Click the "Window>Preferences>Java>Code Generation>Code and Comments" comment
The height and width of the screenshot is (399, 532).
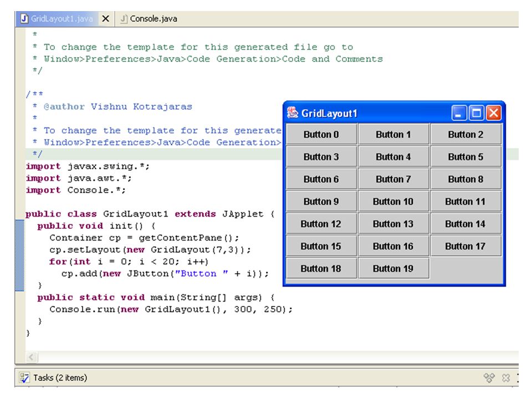click(x=208, y=59)
